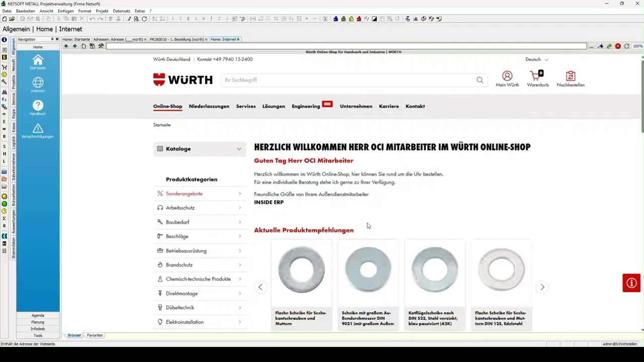Click the Würth logo

pos(183,79)
